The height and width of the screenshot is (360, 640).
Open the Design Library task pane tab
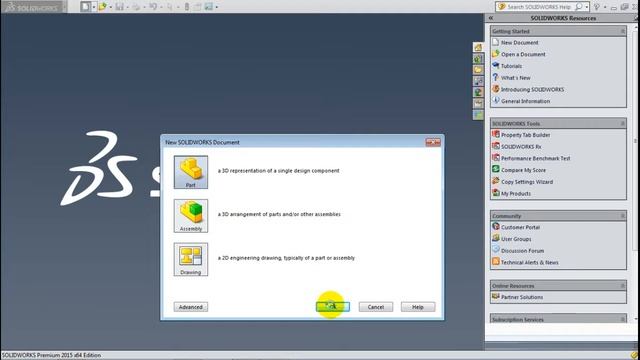(478, 59)
